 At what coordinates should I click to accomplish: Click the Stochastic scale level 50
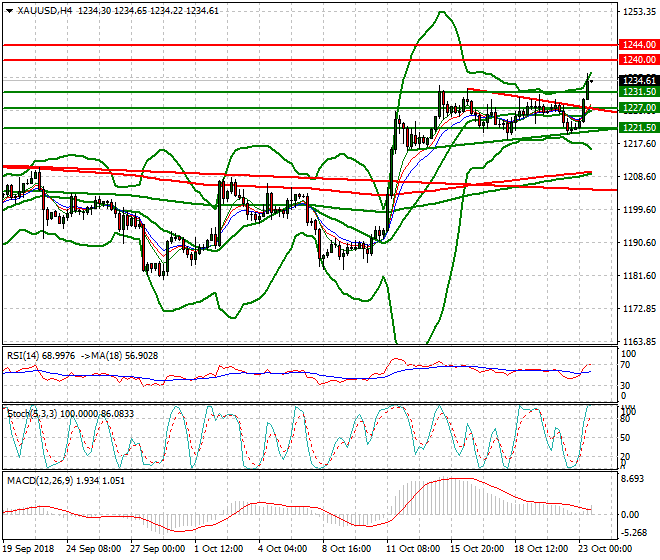[x=625, y=438]
